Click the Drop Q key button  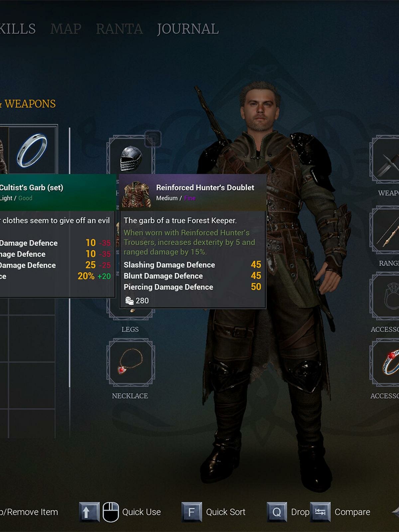pos(277,512)
